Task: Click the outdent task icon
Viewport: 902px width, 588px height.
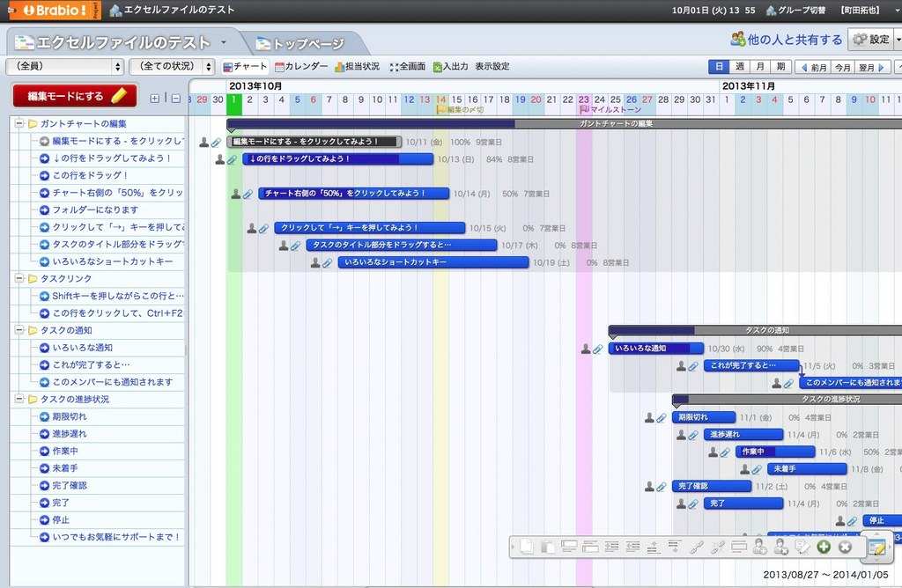Action: [632, 547]
